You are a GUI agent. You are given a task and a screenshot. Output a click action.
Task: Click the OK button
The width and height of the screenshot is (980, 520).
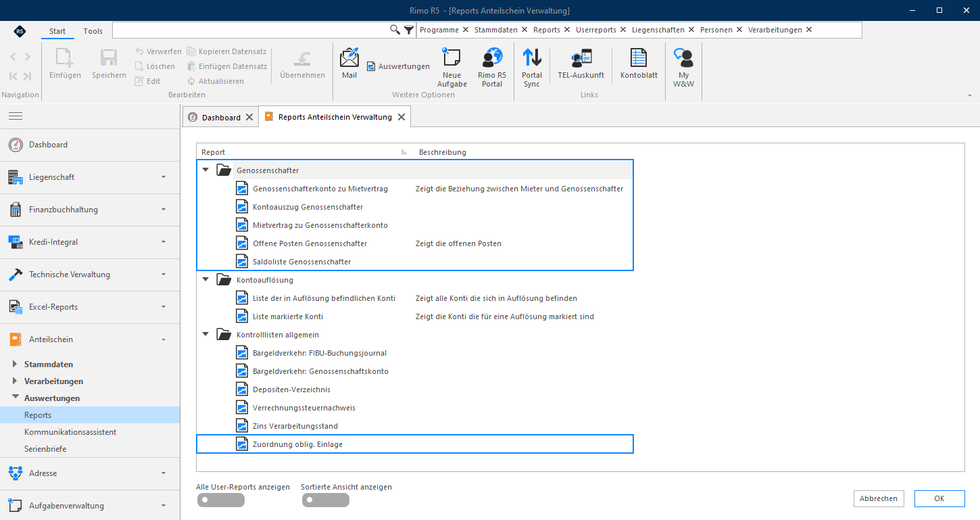click(939, 498)
